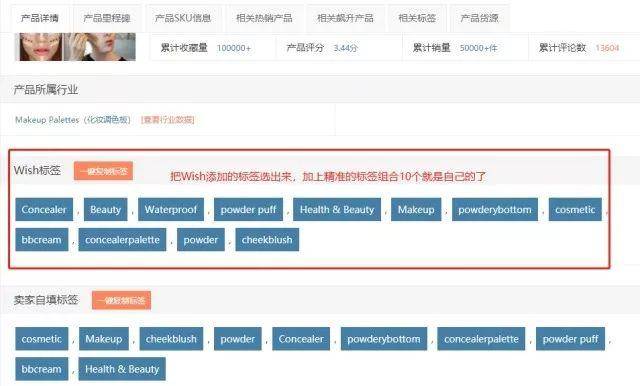Click powder tag in Wish标签
Viewport: 640px width, 386px height.
point(201,240)
